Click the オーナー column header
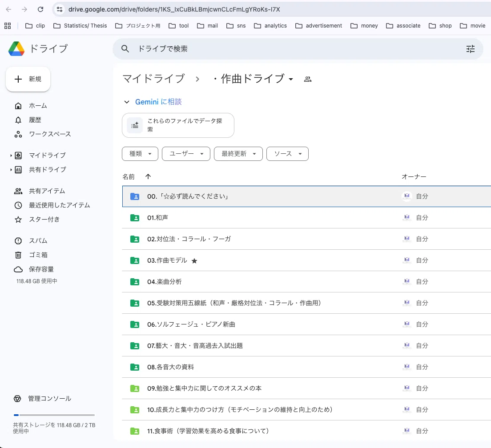Screen dimensions: 491x448 [414, 177]
